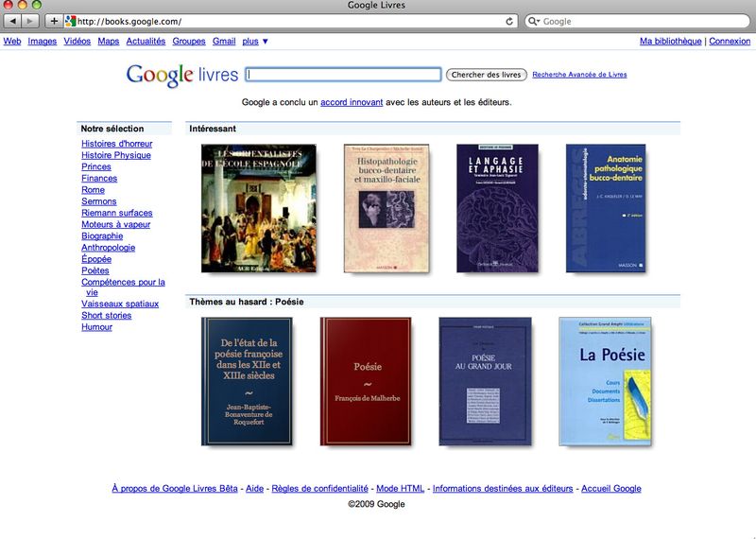Select 'Histoire Physique' category
756x539 pixels.
[x=116, y=155]
